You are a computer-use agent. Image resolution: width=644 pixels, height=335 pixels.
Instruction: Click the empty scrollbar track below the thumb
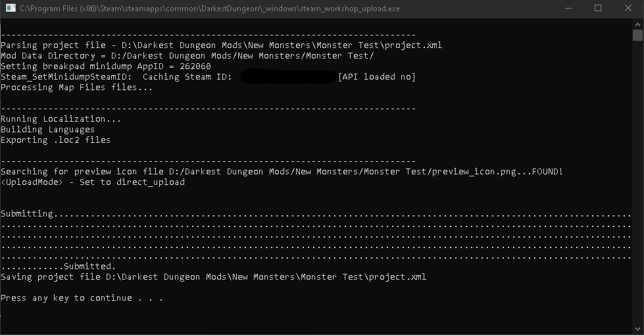(x=637, y=182)
